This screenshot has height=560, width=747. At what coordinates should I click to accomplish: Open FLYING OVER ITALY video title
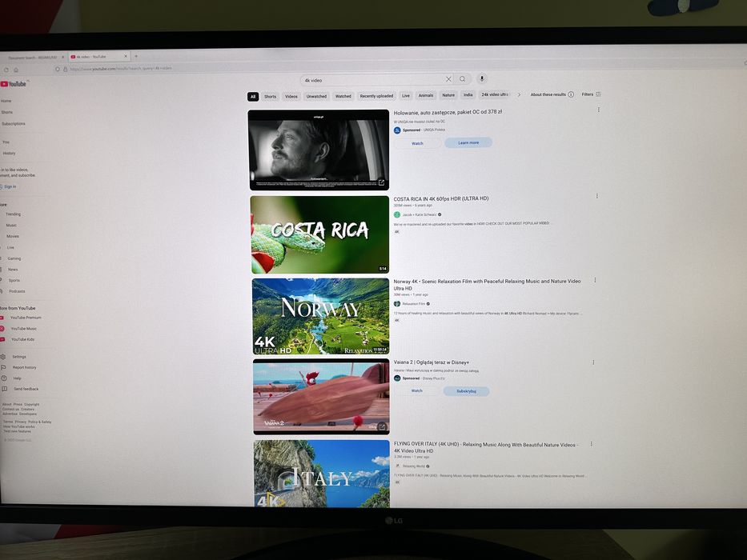point(485,448)
